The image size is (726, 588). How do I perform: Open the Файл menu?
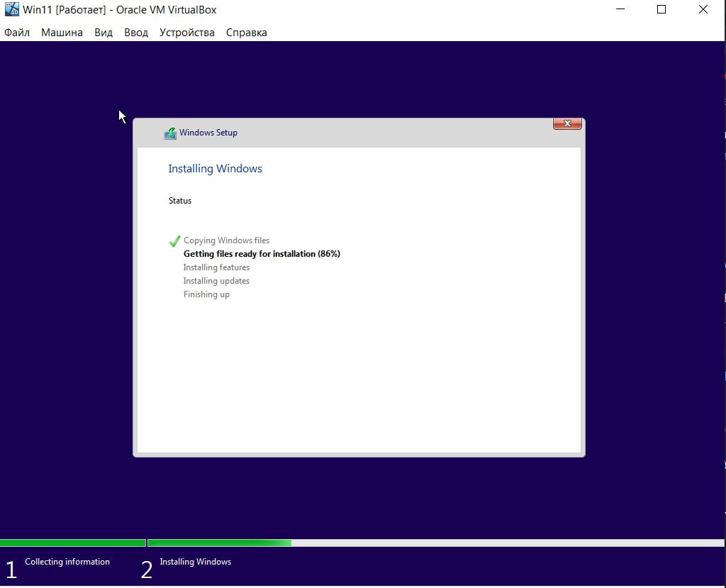(17, 33)
